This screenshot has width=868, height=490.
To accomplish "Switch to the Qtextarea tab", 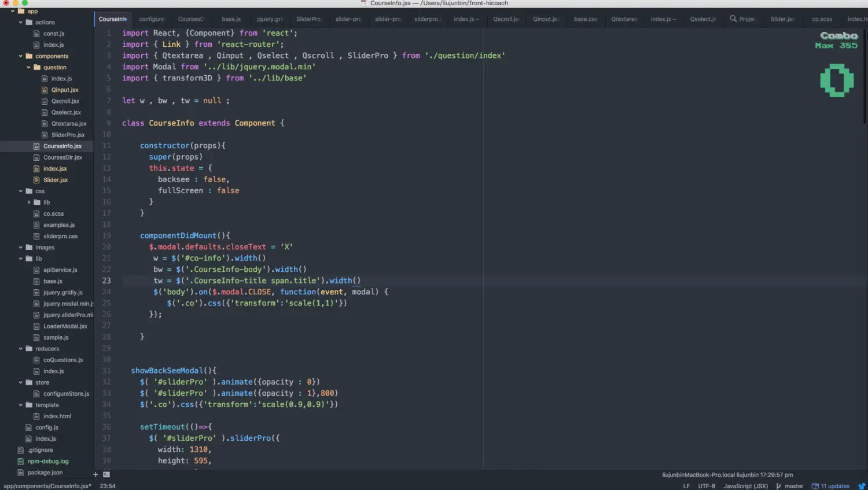I will click(624, 19).
